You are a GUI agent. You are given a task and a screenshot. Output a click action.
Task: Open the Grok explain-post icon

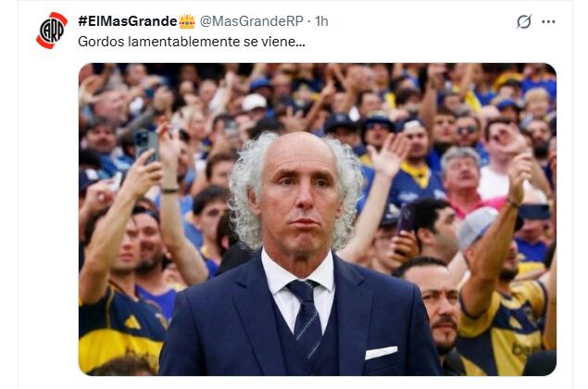(x=524, y=21)
